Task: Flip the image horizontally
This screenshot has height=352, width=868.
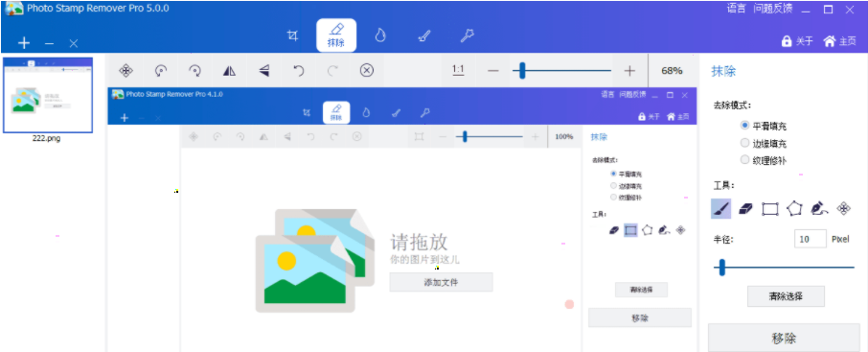Action: coord(229,70)
